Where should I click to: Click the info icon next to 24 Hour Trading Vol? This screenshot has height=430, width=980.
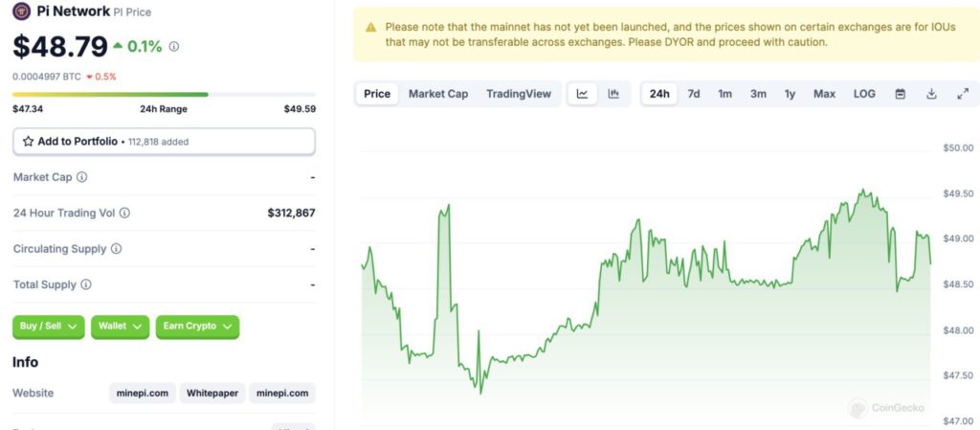[124, 214]
